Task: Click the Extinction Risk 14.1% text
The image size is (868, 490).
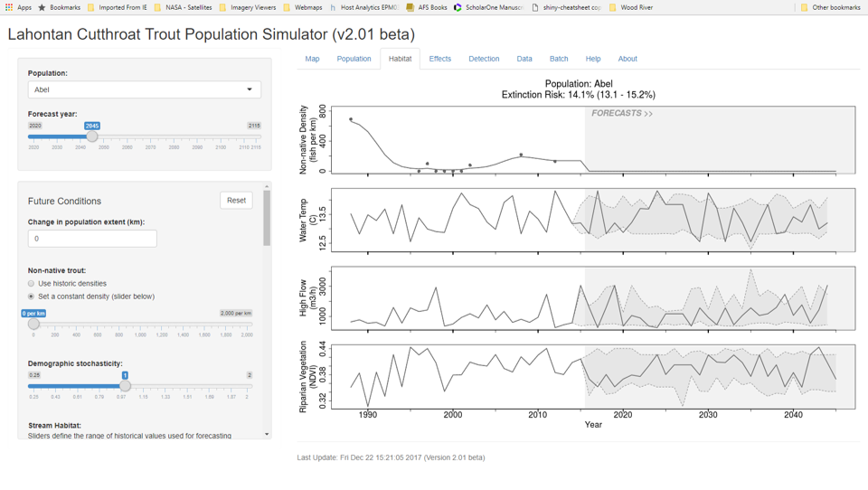Action: pyautogui.click(x=579, y=95)
